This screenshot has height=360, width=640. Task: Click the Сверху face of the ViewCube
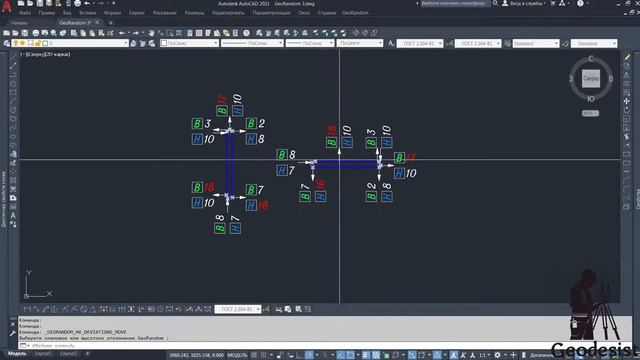(x=591, y=78)
